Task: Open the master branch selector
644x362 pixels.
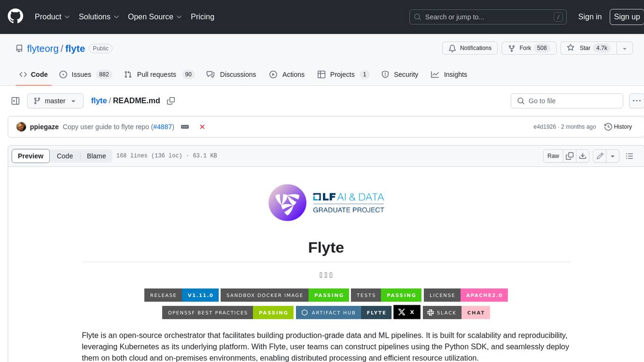Action: pyautogui.click(x=55, y=101)
